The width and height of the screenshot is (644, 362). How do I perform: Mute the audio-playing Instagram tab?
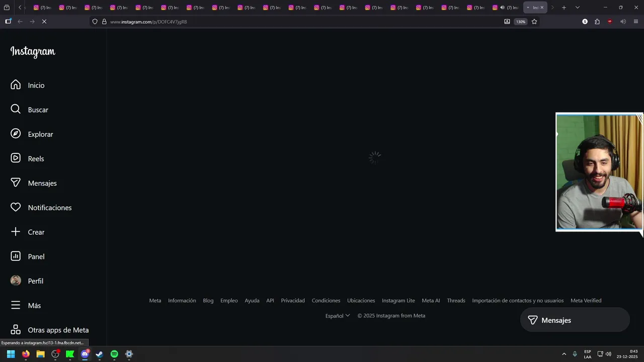tap(502, 8)
